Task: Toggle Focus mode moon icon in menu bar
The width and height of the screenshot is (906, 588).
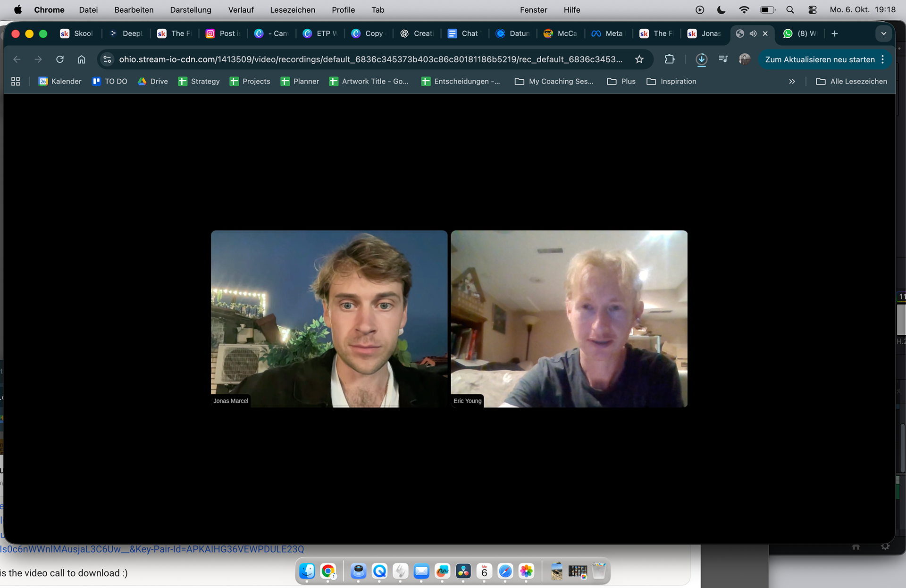Action: tap(721, 9)
